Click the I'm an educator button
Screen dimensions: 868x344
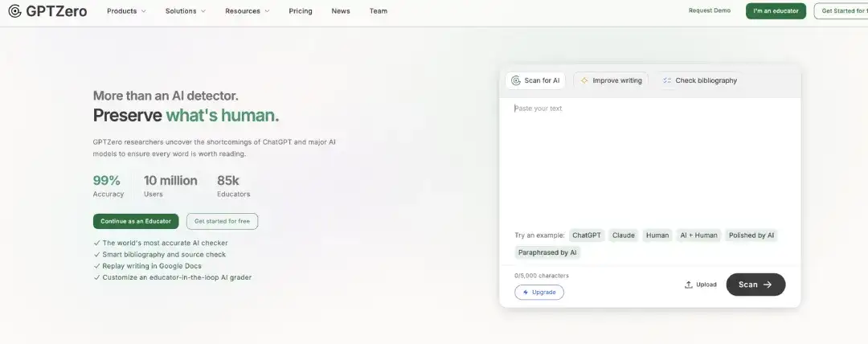click(776, 11)
